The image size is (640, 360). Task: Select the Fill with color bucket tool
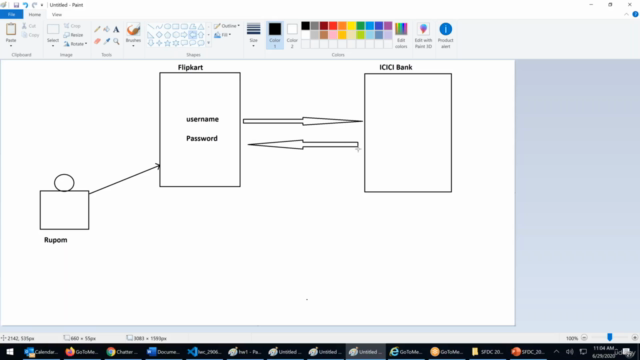(107, 29)
